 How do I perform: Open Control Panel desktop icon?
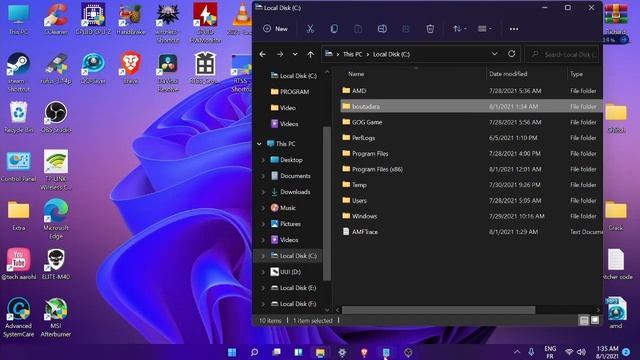tap(18, 167)
